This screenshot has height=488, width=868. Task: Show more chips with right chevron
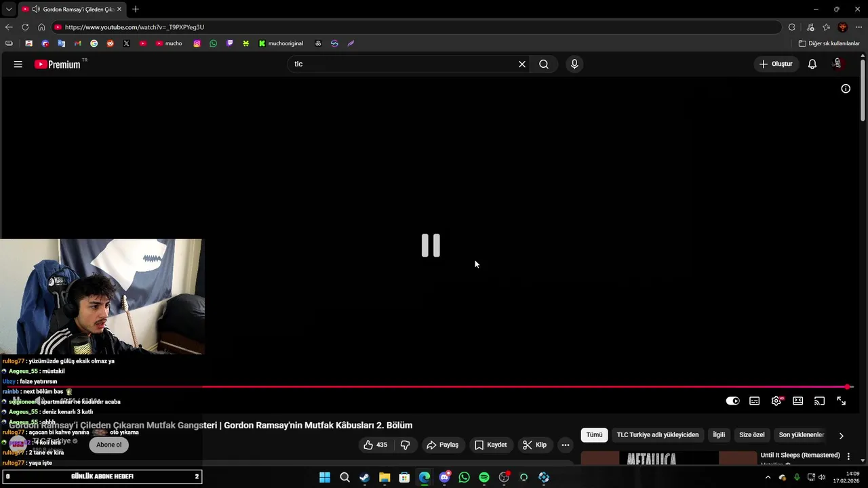click(x=841, y=436)
